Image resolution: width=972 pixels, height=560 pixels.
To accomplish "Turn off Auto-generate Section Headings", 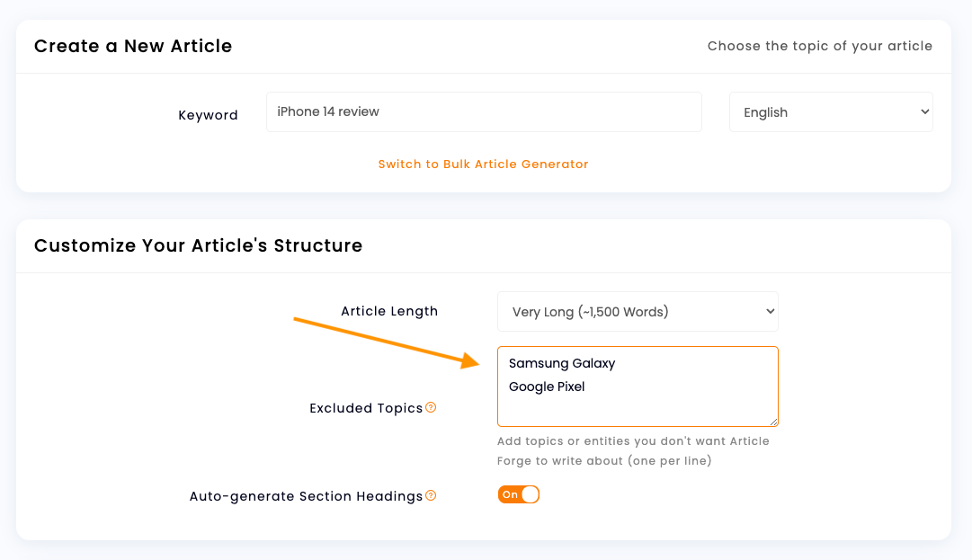I will [519, 494].
